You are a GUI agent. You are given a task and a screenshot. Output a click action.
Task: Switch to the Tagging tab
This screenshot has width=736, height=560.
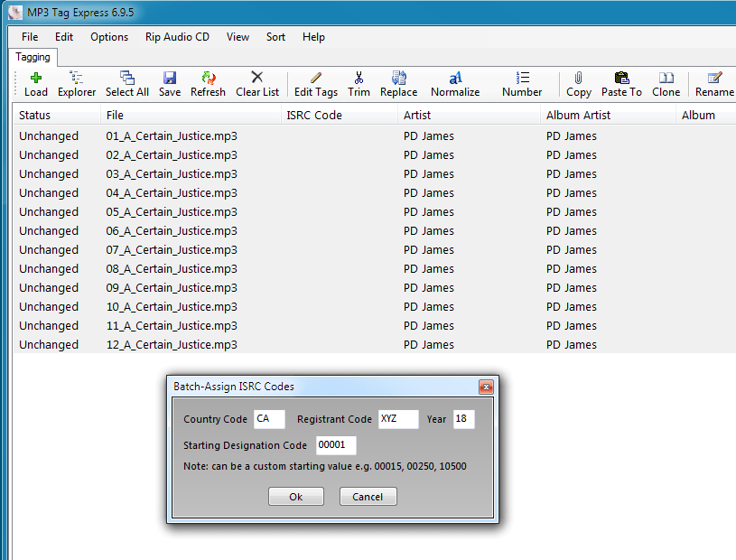[33, 56]
